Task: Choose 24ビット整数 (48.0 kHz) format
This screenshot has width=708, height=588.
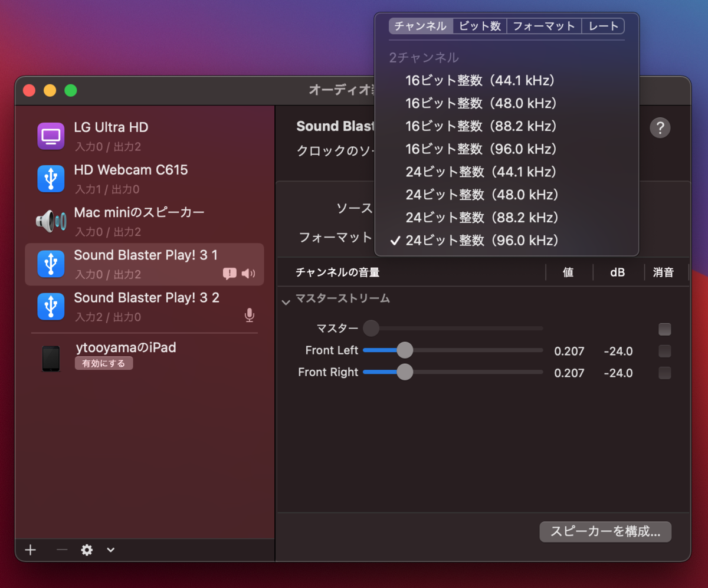Action: click(507, 195)
